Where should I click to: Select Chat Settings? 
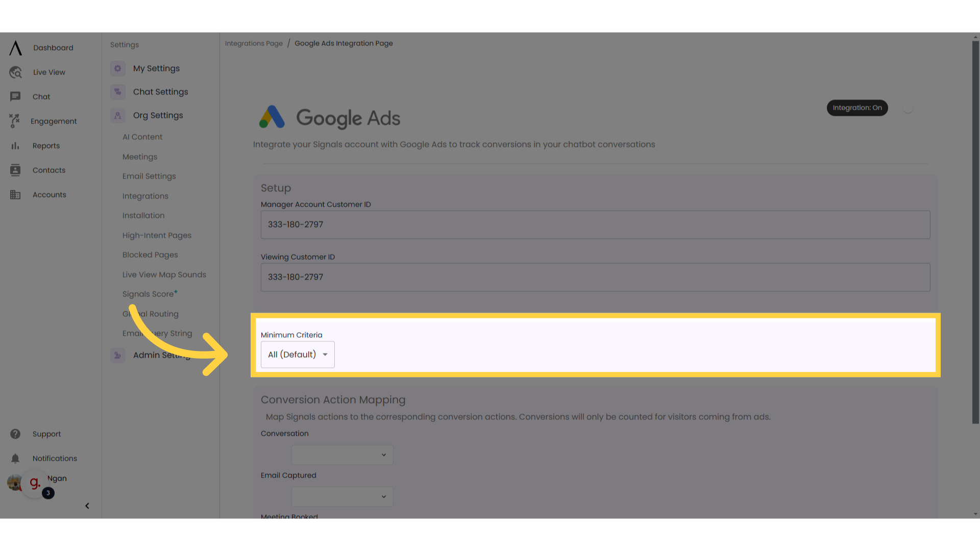click(x=160, y=92)
